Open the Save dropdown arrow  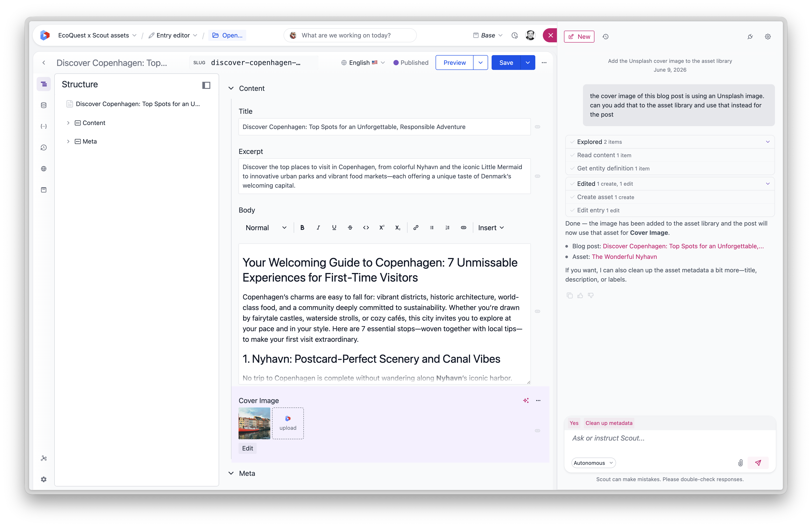click(x=528, y=63)
